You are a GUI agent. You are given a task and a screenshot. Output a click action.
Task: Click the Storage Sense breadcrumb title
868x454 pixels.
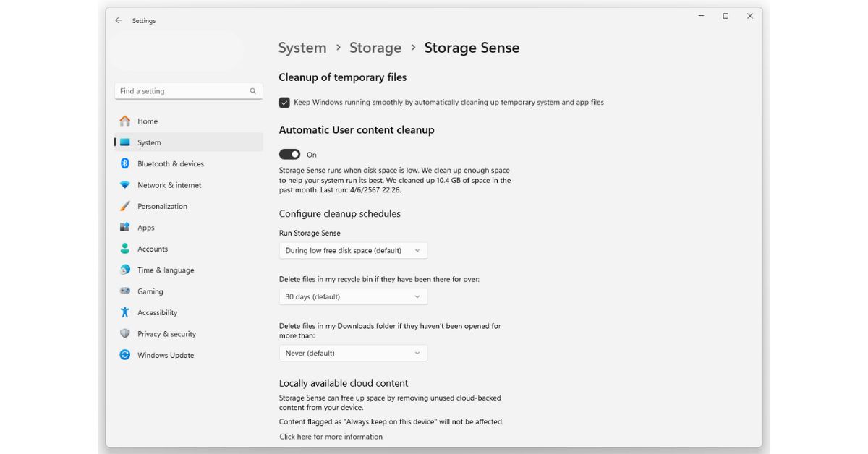click(472, 48)
